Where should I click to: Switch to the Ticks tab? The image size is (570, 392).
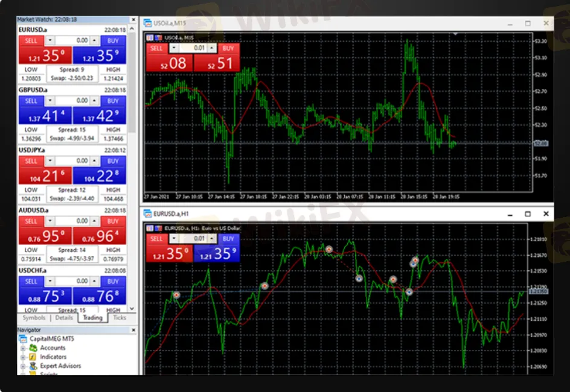(119, 318)
